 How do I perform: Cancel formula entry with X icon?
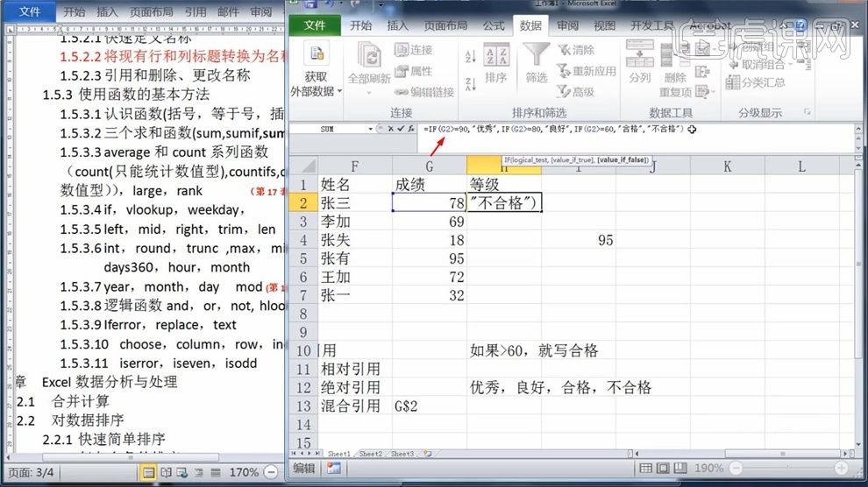click(x=391, y=129)
